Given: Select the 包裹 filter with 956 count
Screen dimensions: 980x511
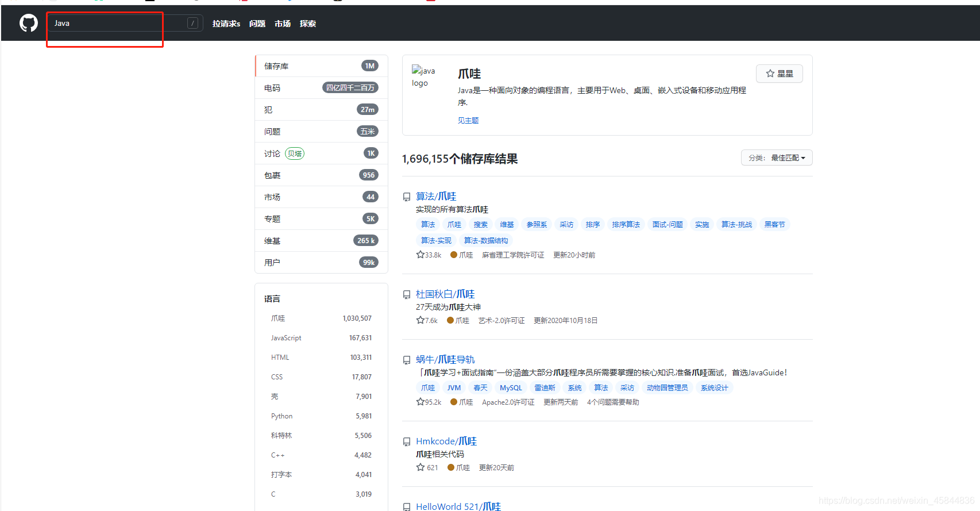Looking at the screenshot, I should pos(321,175).
